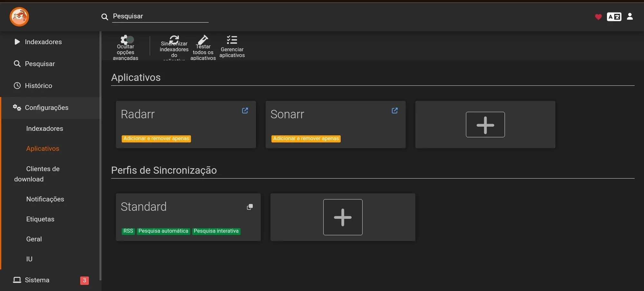Screen dimensions: 644x291
Task: Click Sync app indexers icon
Action: (174, 40)
